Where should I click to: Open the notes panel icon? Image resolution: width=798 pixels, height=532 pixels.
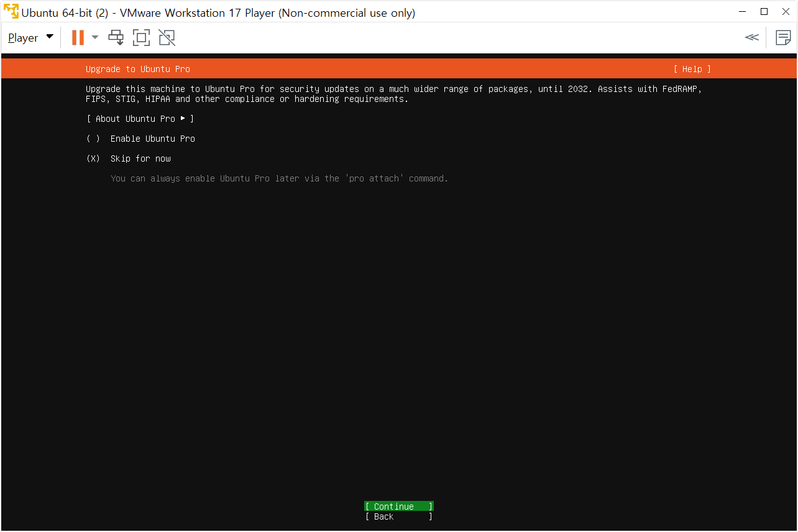click(783, 37)
